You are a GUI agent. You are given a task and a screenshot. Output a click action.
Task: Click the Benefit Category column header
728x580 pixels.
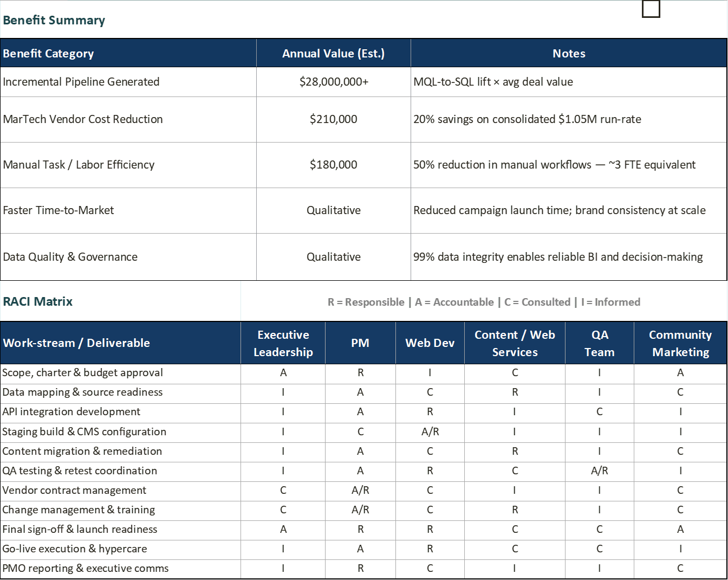pos(128,53)
